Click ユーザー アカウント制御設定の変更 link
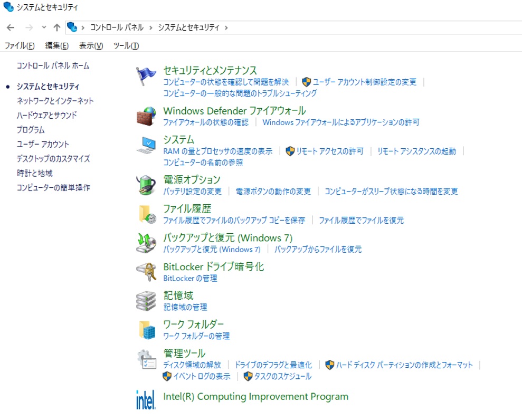This screenshot has height=420, width=522. tap(365, 82)
